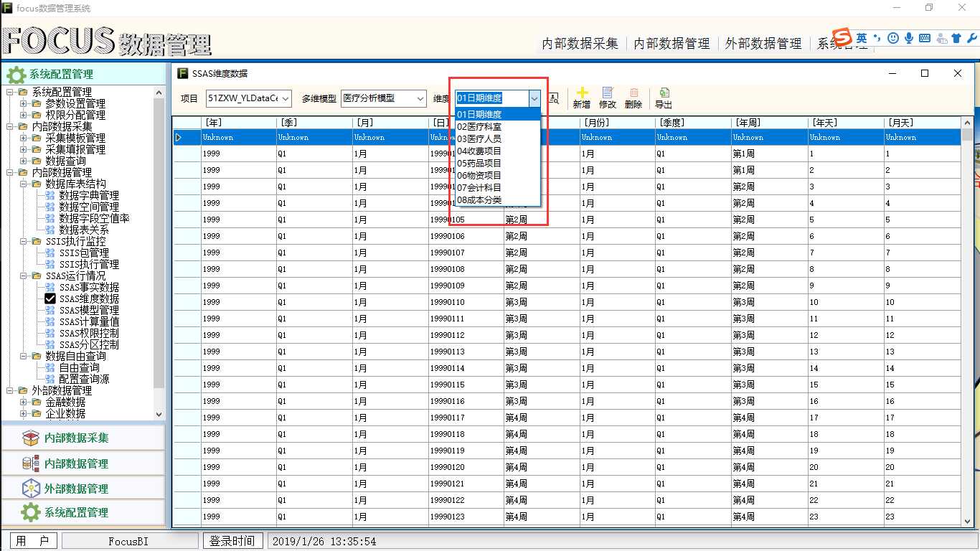Screen dimensions: 980x551
Task: Toggle the checked SSAS维度数据 checkbox
Action: [x=50, y=298]
